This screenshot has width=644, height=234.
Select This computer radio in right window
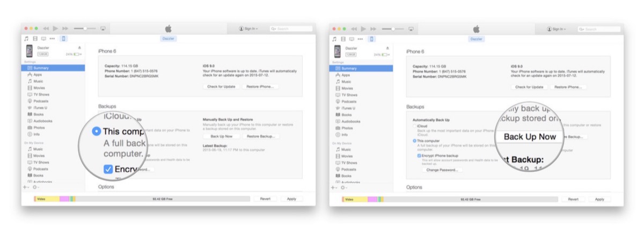[414, 141]
